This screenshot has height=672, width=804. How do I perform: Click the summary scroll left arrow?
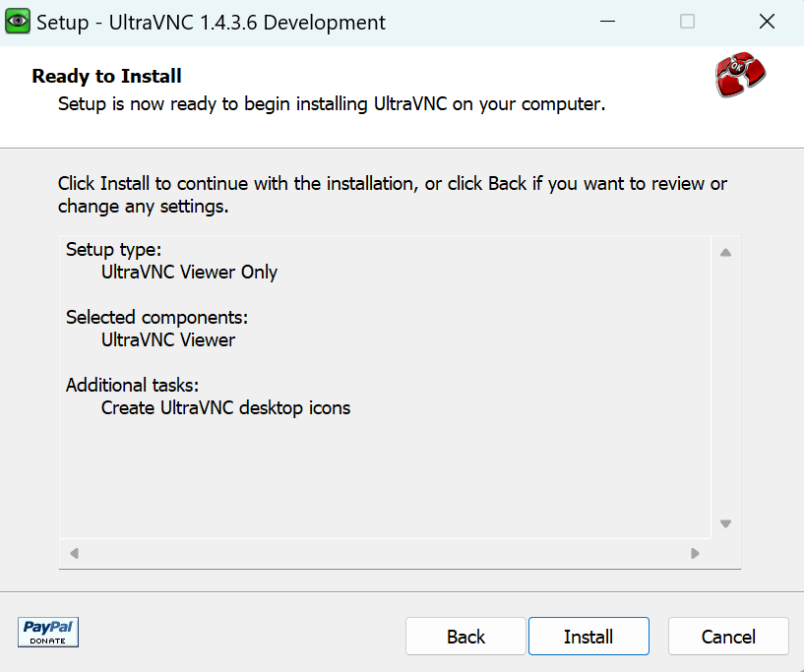click(x=75, y=554)
